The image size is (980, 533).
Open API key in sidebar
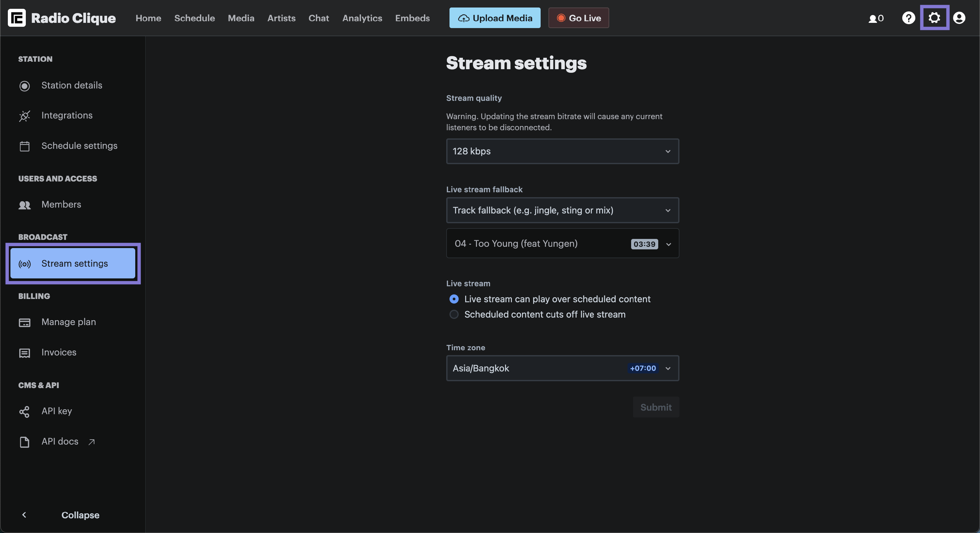click(73, 411)
